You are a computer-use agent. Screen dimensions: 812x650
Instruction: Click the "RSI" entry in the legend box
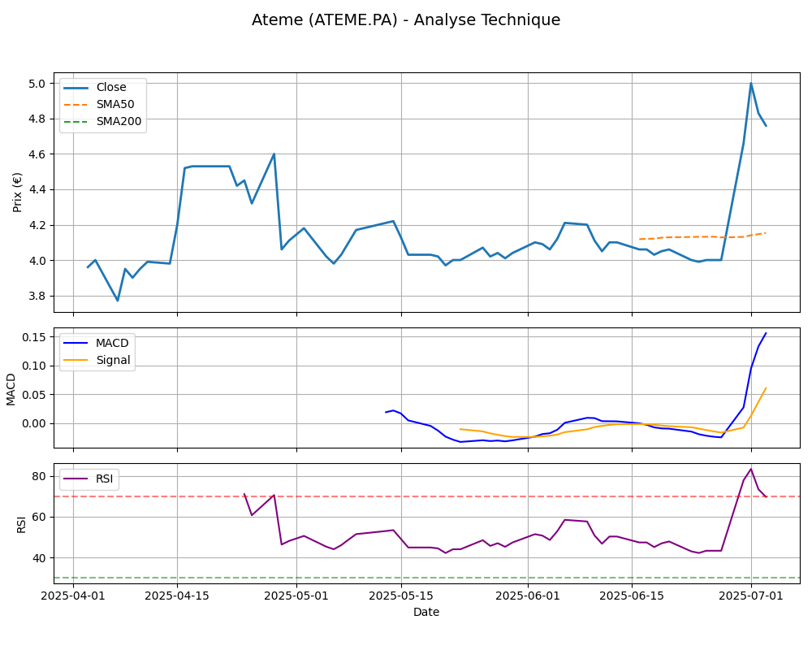coord(105,479)
